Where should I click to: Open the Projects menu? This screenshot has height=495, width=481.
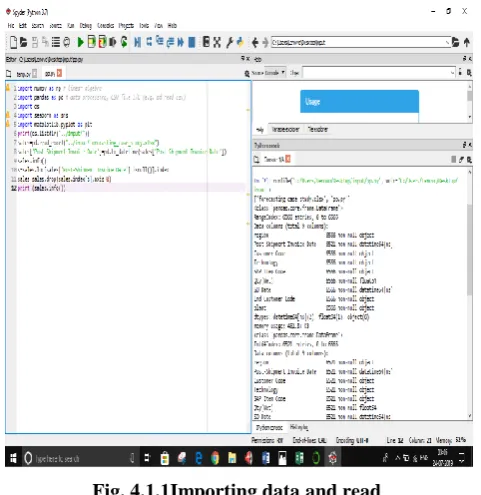pos(126,25)
